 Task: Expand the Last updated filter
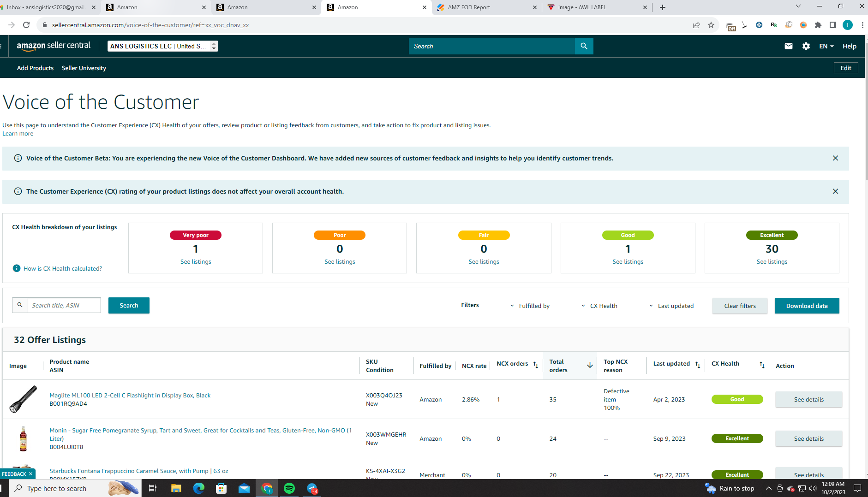point(671,306)
